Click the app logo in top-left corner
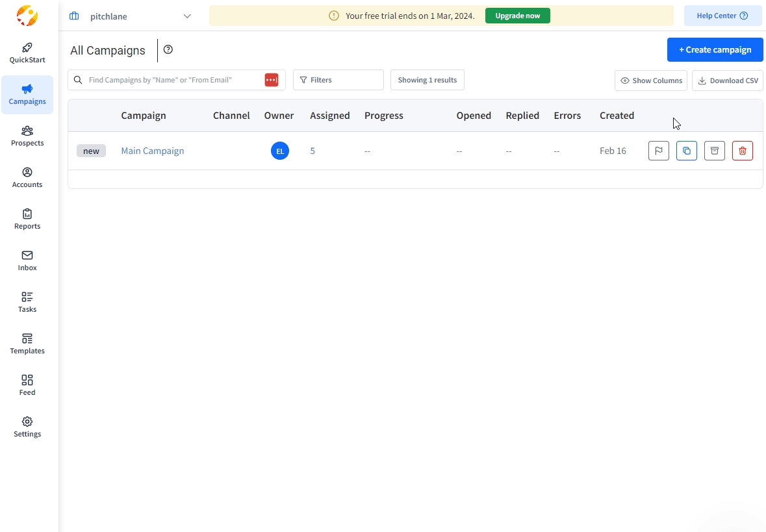766x532 pixels. pos(27,16)
